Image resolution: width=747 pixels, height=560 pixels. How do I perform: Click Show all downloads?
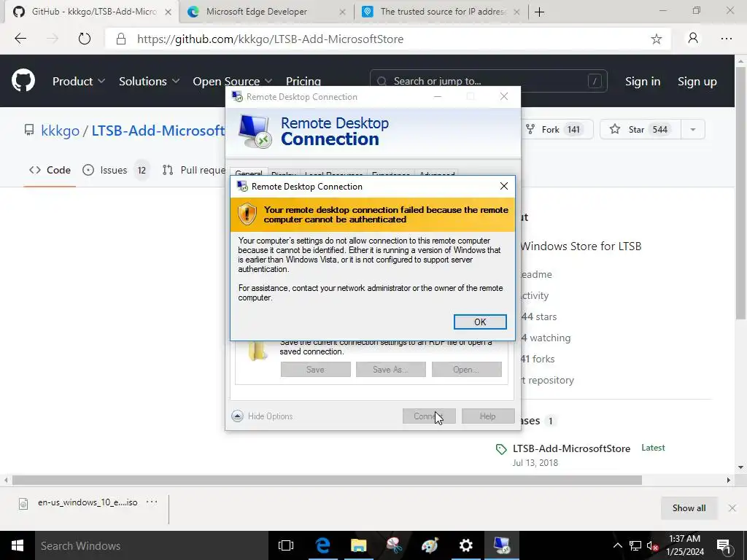click(689, 508)
